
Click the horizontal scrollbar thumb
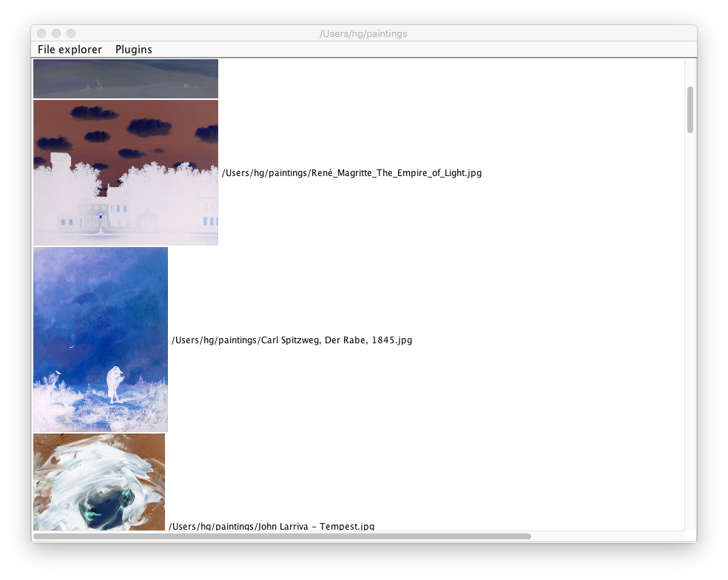coord(283,536)
